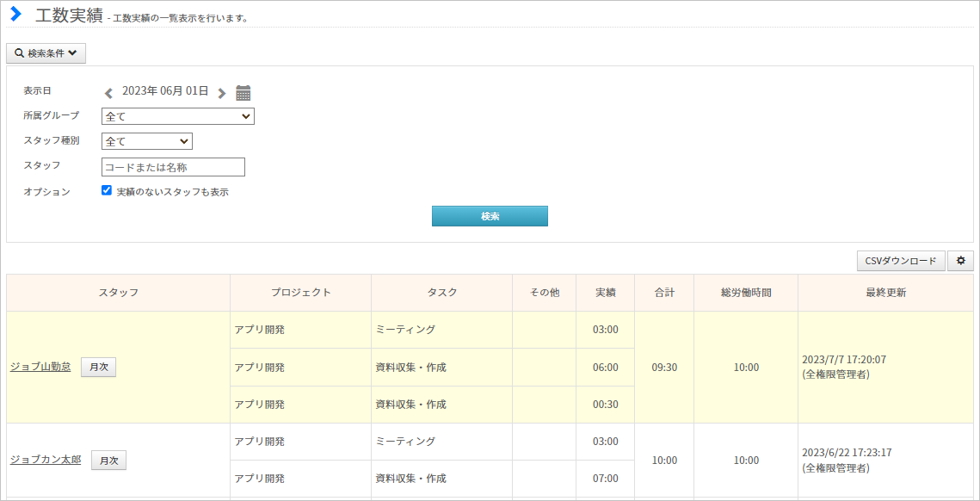Open ジョブ山勤怠 staff link

pyautogui.click(x=40, y=368)
